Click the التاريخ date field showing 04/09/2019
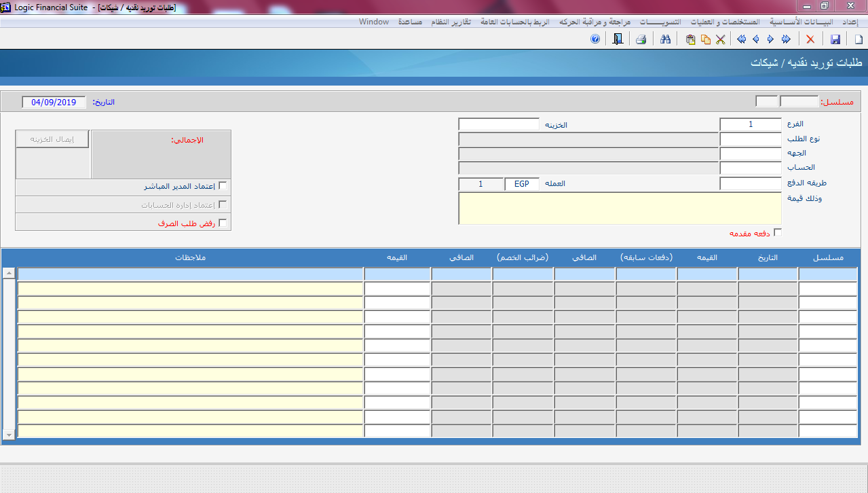 click(54, 102)
